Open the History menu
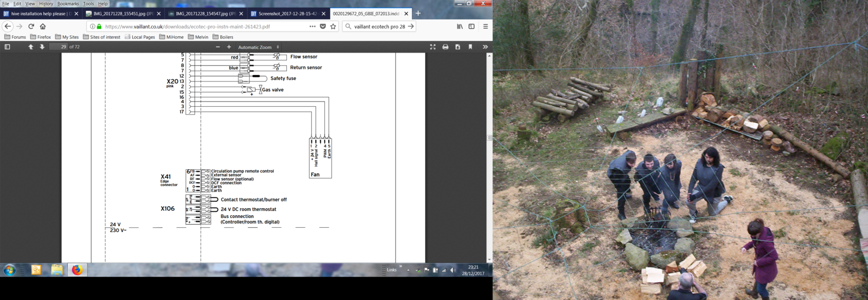The width and height of the screenshot is (868, 300). click(x=46, y=4)
